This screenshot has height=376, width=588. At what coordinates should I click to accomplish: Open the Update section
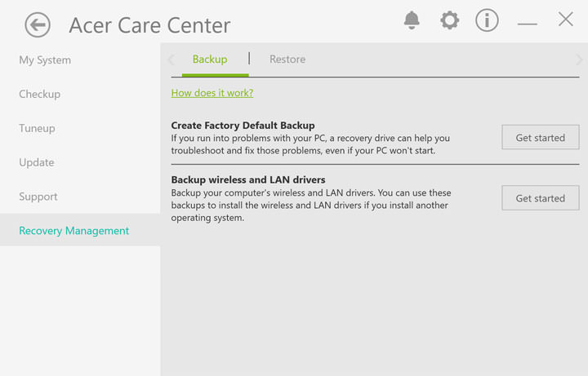[37, 163]
